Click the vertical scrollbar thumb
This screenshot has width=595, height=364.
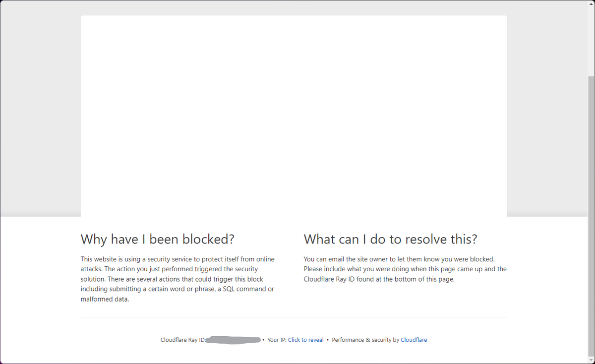pyautogui.click(x=591, y=216)
